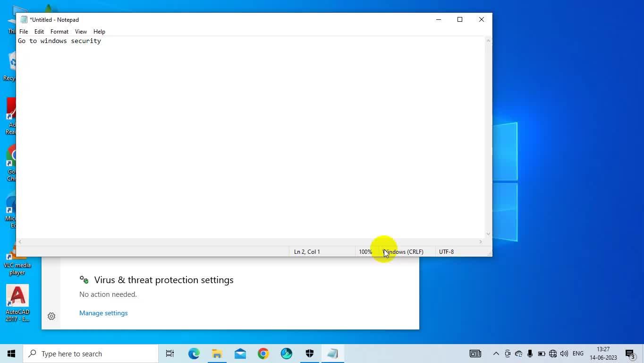Viewport: 644px width, 363px height.
Task: Click the Manage settings link
Action: [103, 313]
